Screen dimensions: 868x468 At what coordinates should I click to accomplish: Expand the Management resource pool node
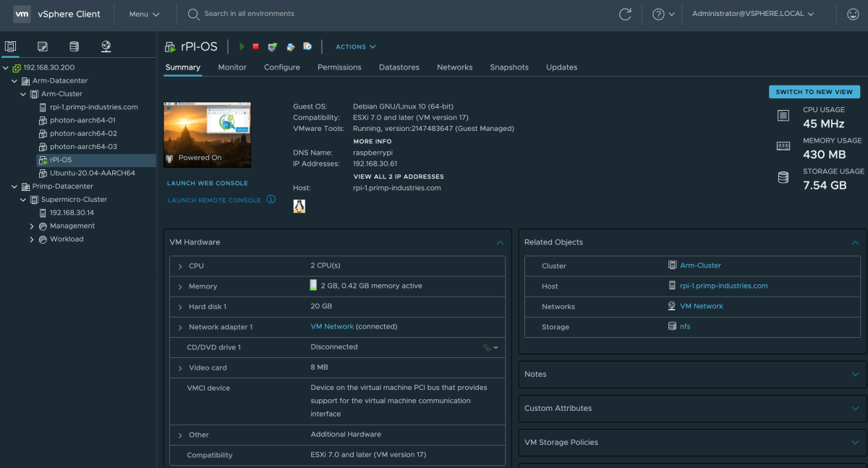coord(32,226)
